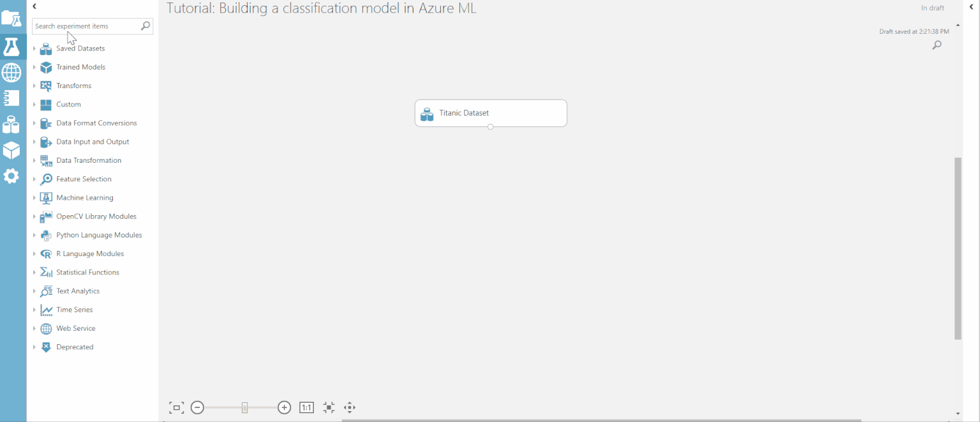Click the OpenCV Library Modules icon
Image resolution: width=980 pixels, height=422 pixels.
click(46, 216)
